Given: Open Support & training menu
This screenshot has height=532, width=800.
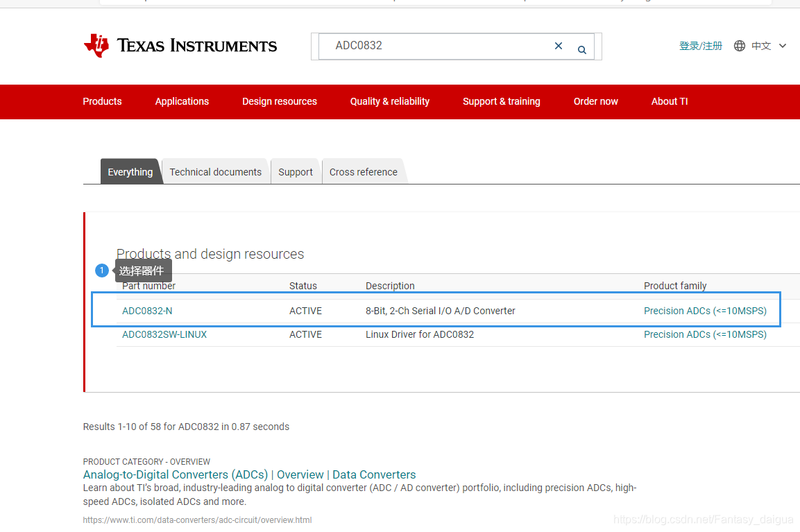Looking at the screenshot, I should [501, 101].
